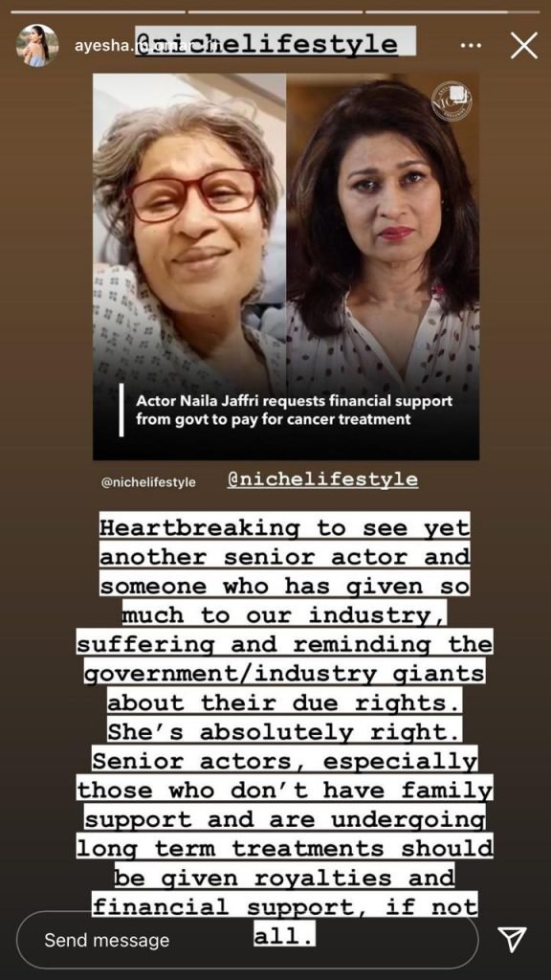Jump to the third story progress segment

point(452,11)
